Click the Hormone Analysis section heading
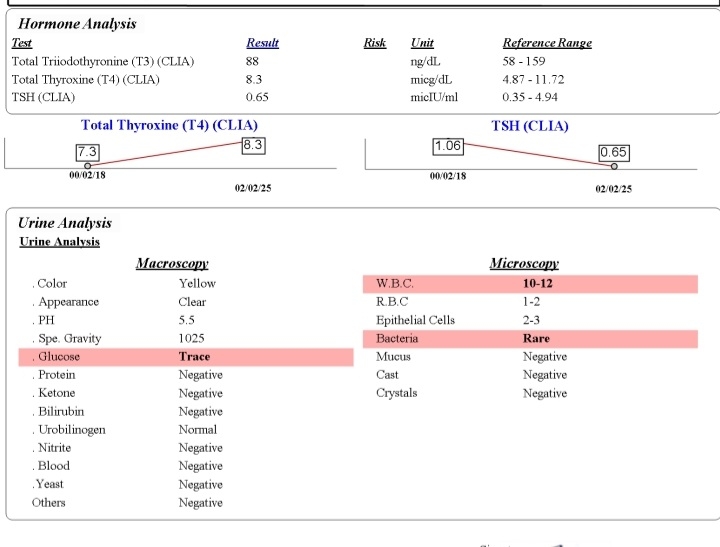 77,23
